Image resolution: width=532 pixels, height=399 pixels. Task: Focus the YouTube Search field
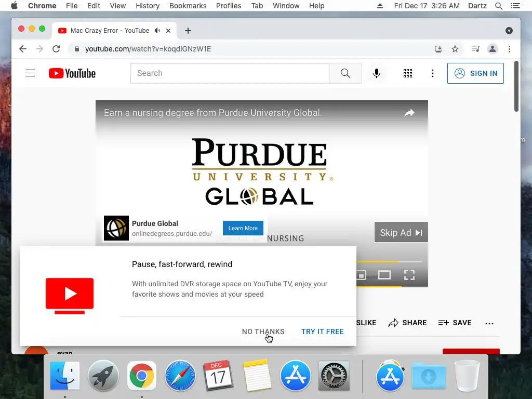[230, 73]
